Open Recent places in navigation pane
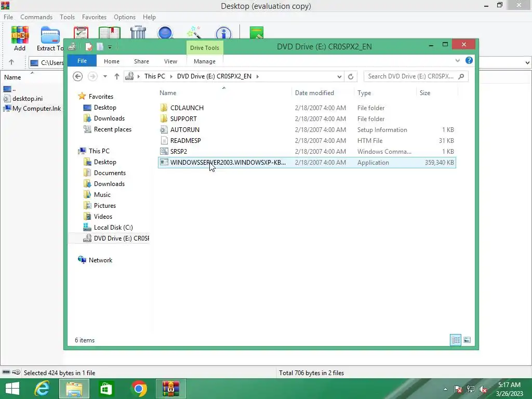The width and height of the screenshot is (532, 399). pos(112,129)
